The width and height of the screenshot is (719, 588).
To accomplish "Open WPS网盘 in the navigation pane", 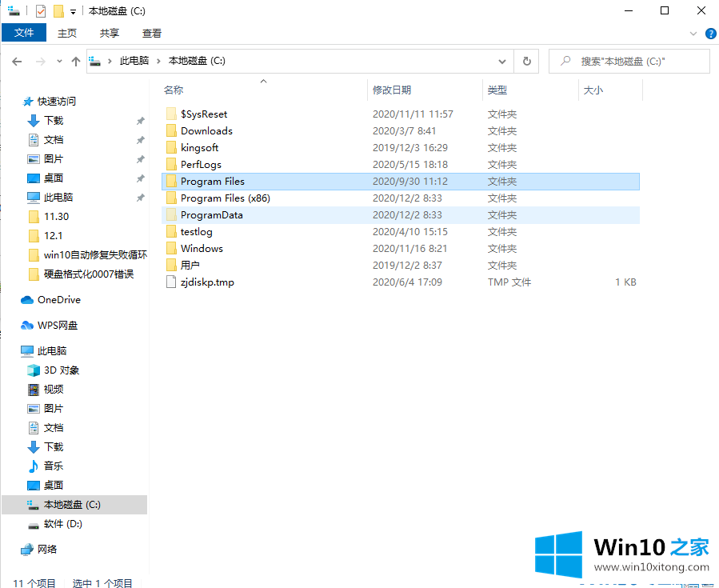I will click(58, 326).
